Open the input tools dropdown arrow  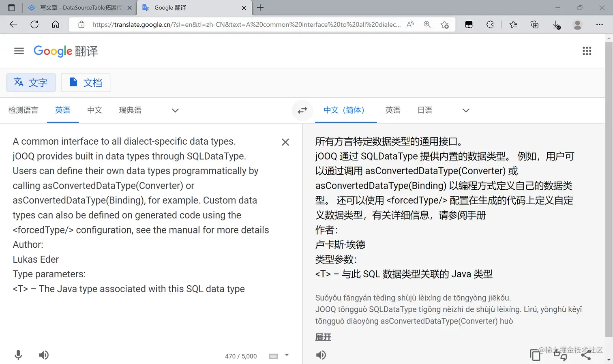287,355
